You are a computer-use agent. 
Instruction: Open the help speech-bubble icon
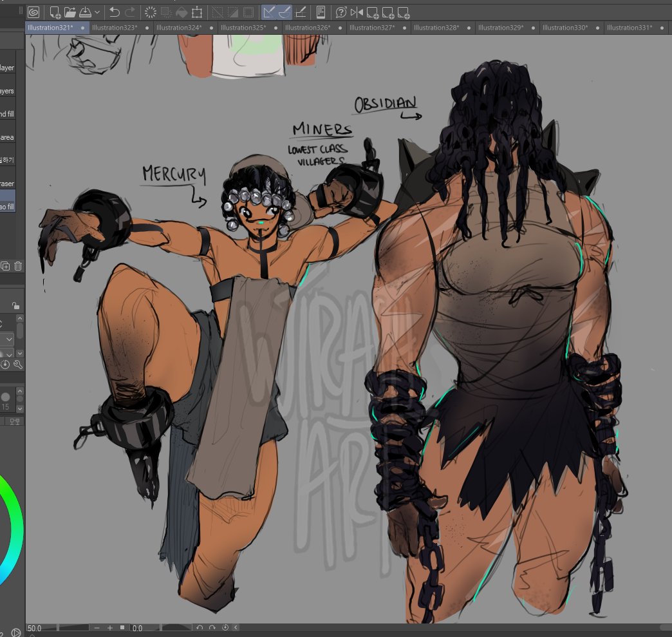[341, 12]
